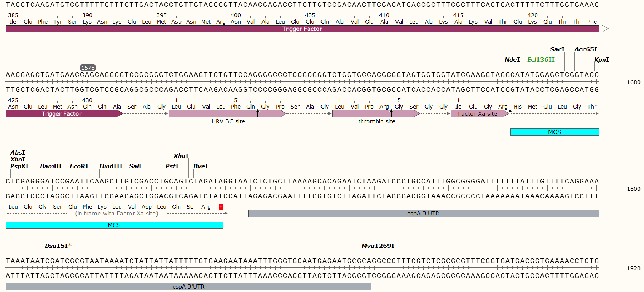644x292 pixels.
Task: Select the thrombin site feature arrow
Action: (376, 114)
